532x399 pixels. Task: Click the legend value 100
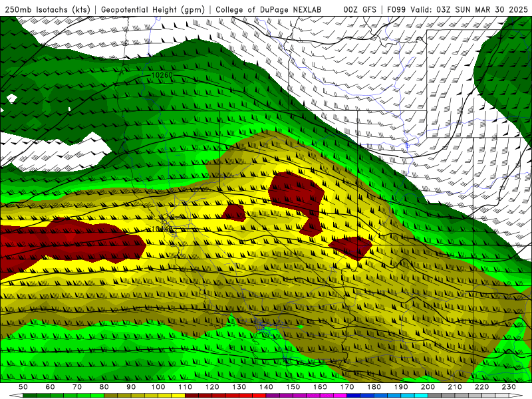click(x=158, y=387)
